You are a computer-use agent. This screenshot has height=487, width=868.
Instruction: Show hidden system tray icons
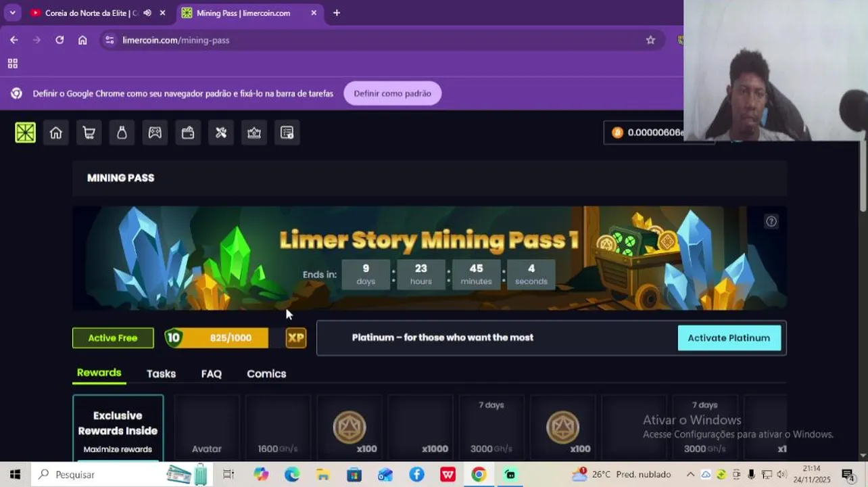[x=690, y=474]
